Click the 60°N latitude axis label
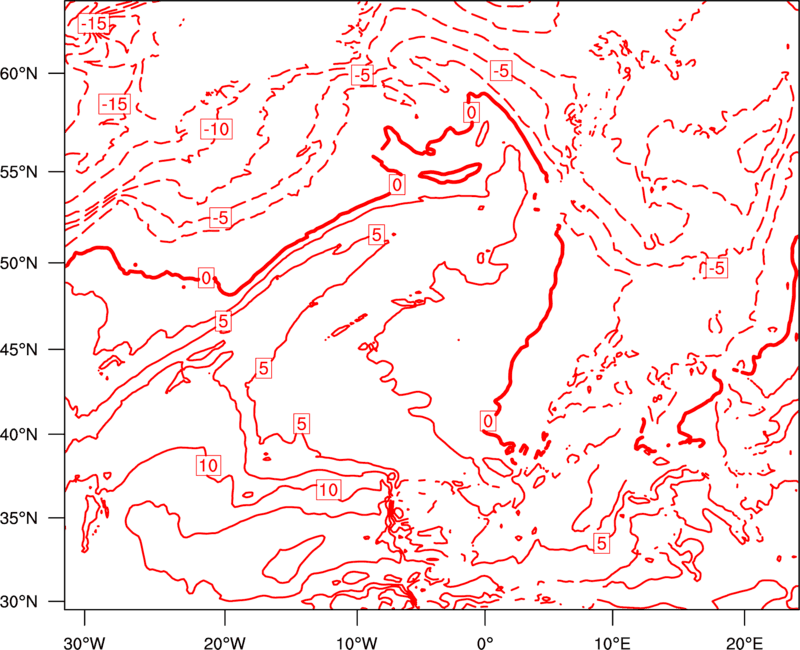 [x=19, y=73]
